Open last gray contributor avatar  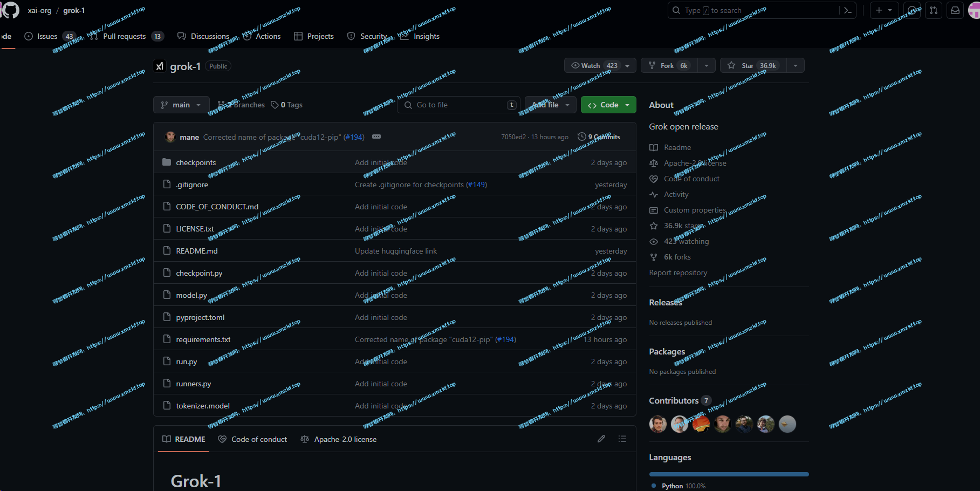pos(787,424)
